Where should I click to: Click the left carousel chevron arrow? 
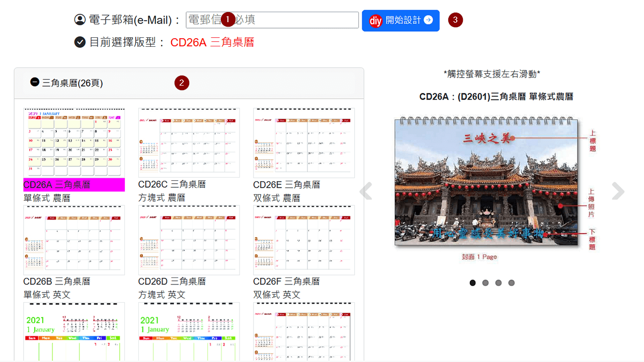point(366,191)
